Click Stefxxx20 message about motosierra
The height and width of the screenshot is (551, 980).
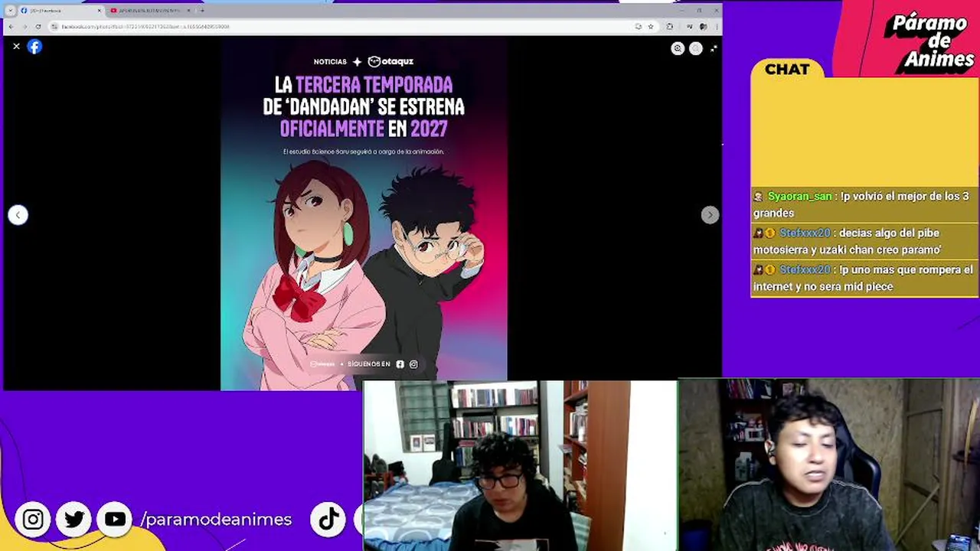(864, 242)
